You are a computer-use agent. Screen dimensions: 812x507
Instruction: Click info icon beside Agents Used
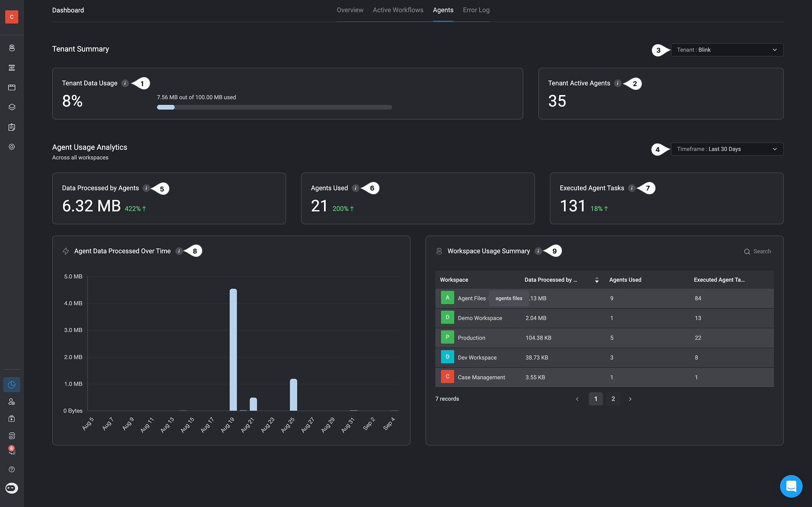click(x=355, y=188)
